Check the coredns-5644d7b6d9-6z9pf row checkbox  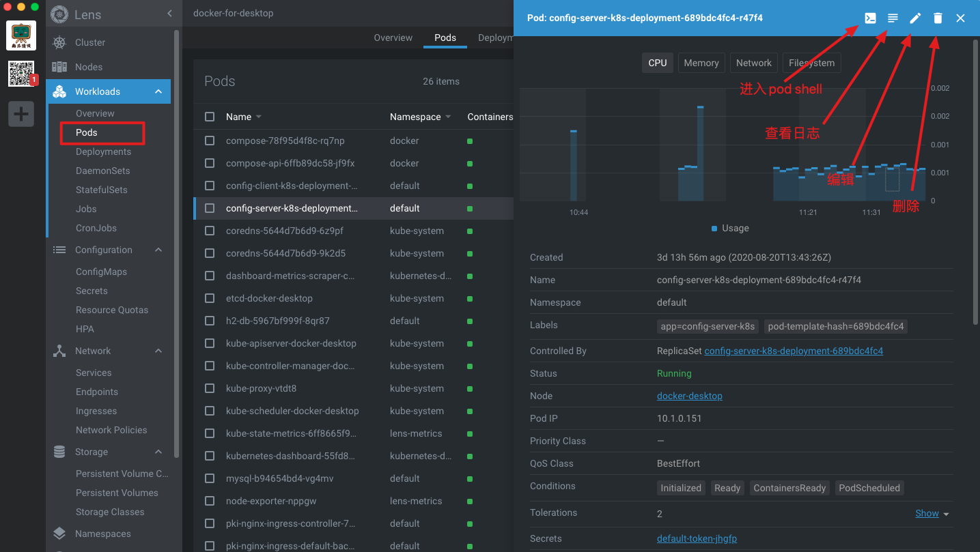click(210, 231)
